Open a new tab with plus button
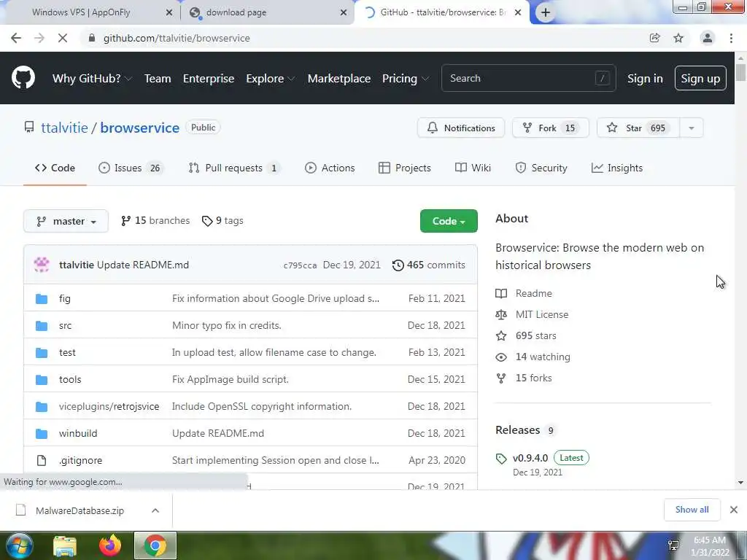Screen dimensions: 747x560 pos(546,12)
